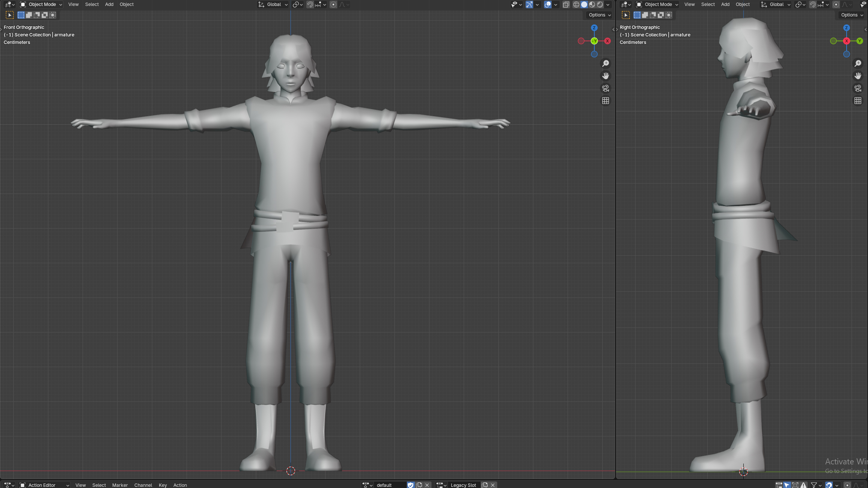Select rendered viewport shading in Front viewport
This screenshot has width=868, height=488.
(x=600, y=5)
